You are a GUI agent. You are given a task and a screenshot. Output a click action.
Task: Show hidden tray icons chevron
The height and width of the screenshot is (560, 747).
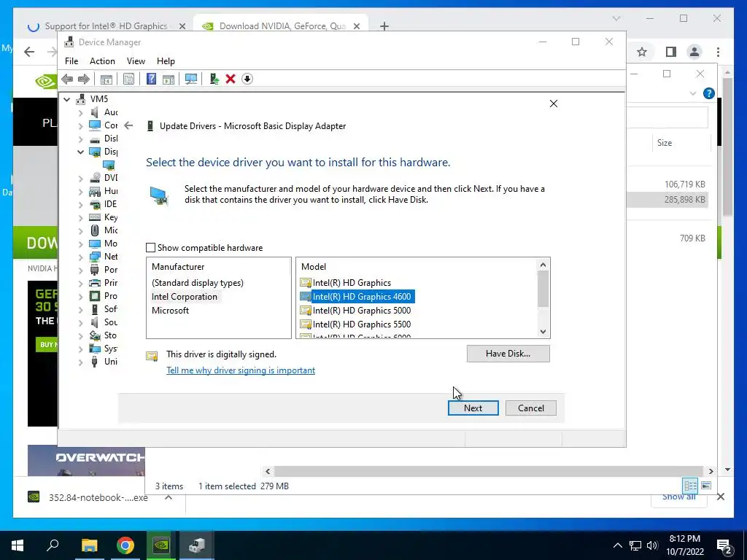pos(617,545)
